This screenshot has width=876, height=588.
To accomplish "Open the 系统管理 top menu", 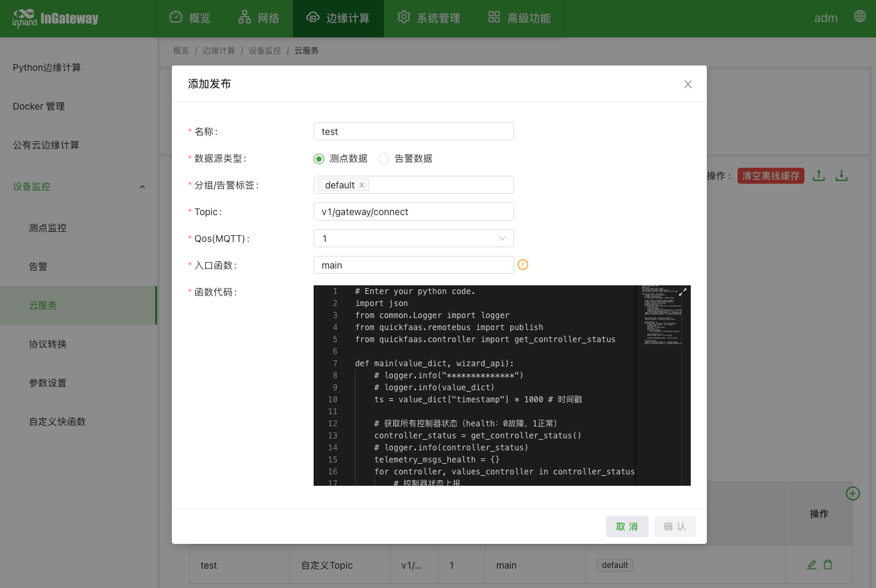I will (429, 18).
